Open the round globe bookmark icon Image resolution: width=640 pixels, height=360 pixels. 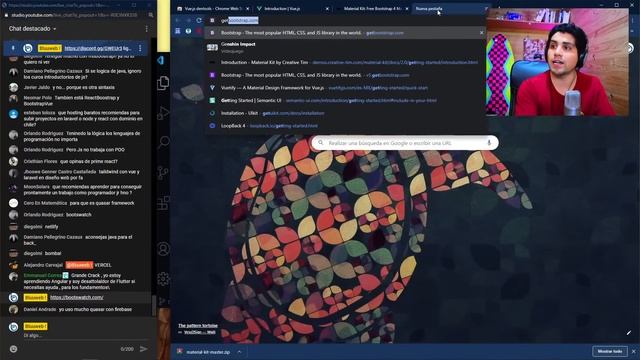point(188,31)
